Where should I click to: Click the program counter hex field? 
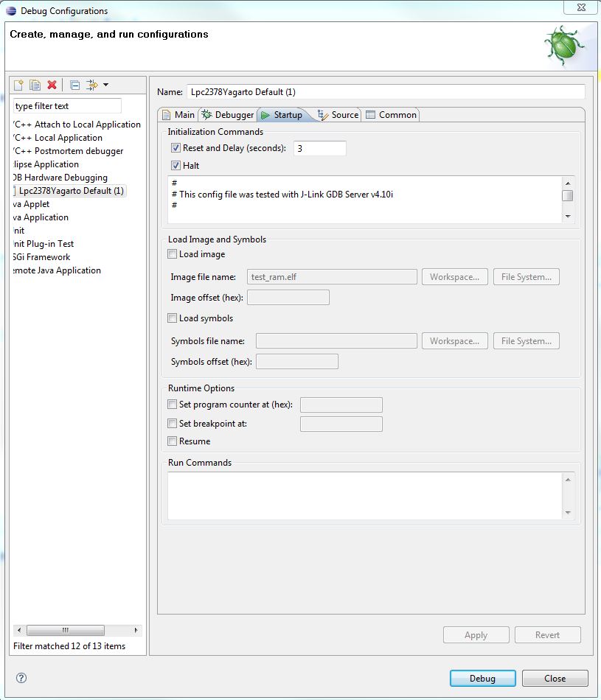click(341, 405)
